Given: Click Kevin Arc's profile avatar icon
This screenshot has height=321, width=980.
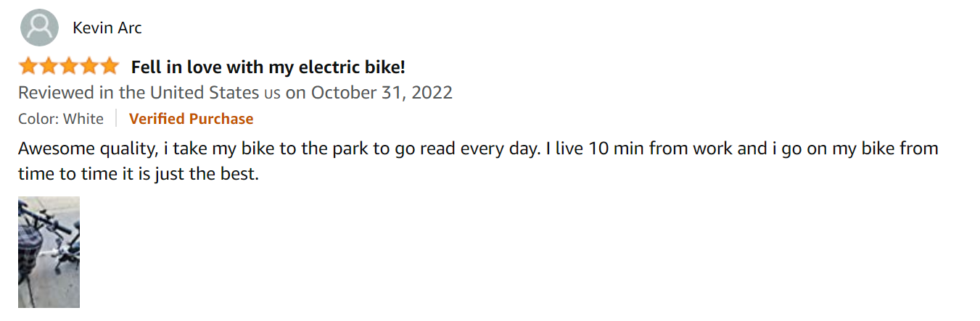Looking at the screenshot, I should coord(39,28).
